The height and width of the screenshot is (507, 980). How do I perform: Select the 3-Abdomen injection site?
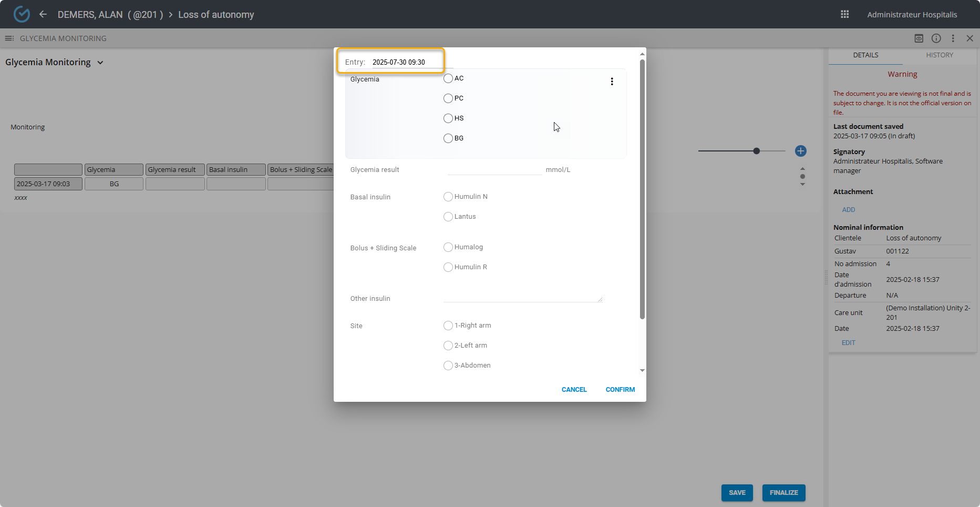448,366
